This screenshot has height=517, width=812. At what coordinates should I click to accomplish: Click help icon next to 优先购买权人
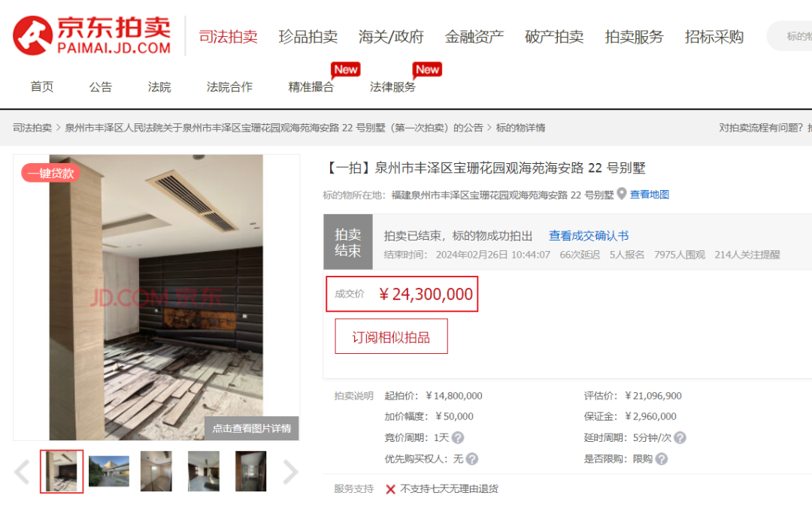[x=471, y=458]
